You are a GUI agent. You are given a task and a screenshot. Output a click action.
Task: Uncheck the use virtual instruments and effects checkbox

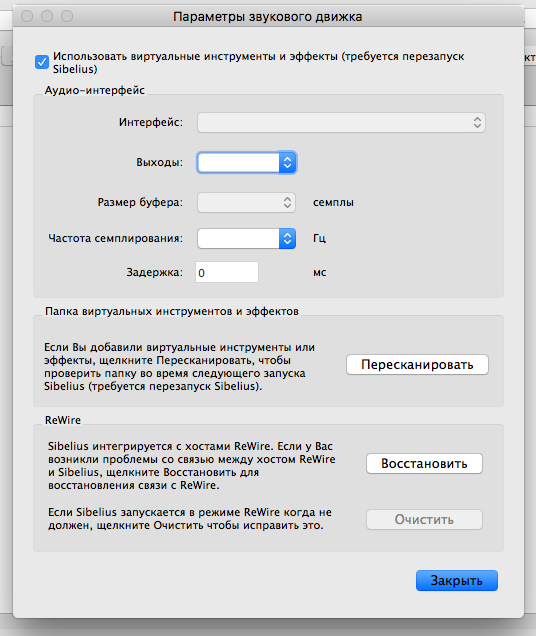[x=42, y=62]
